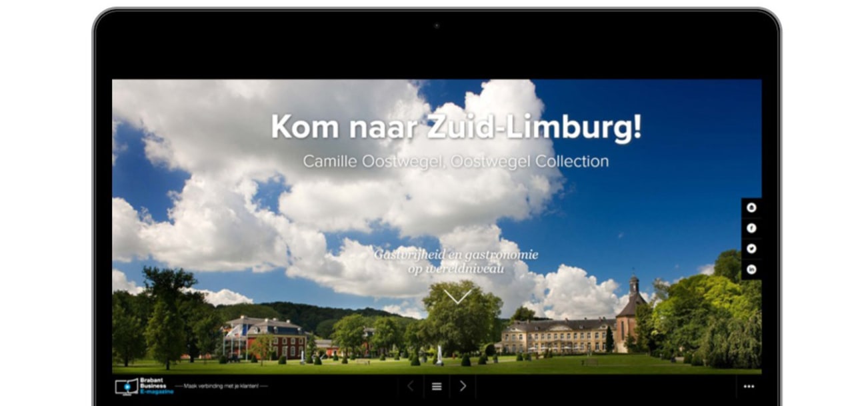
Task: Click the downward chevron to scroll article
Action: point(457,296)
